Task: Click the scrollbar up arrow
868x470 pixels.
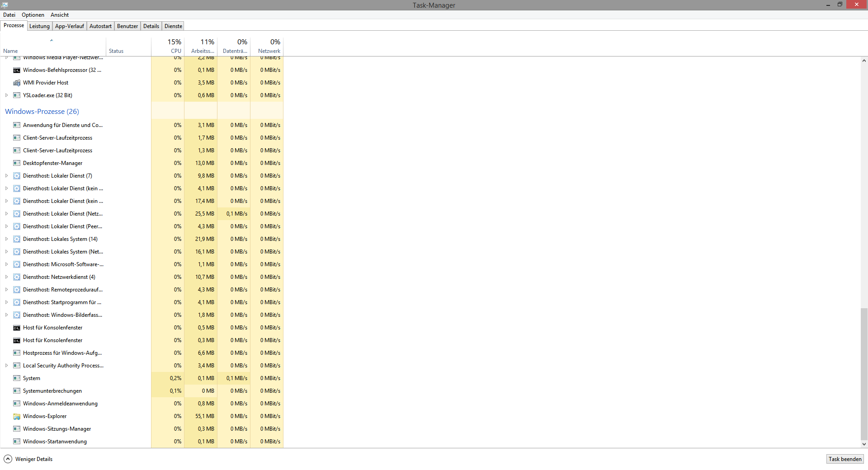Action: 864,61
